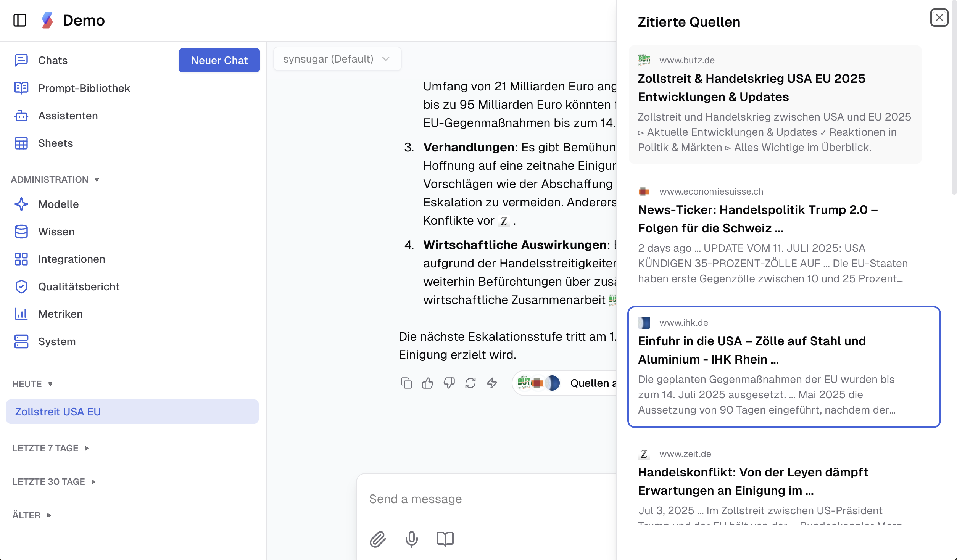Open the knowledge book icon below the message box
957x560 pixels.
point(445,539)
